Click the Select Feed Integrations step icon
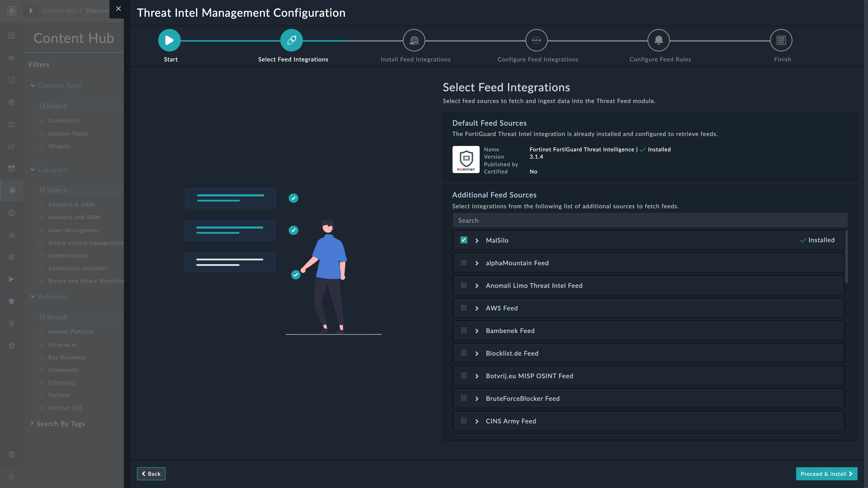 tap(291, 40)
